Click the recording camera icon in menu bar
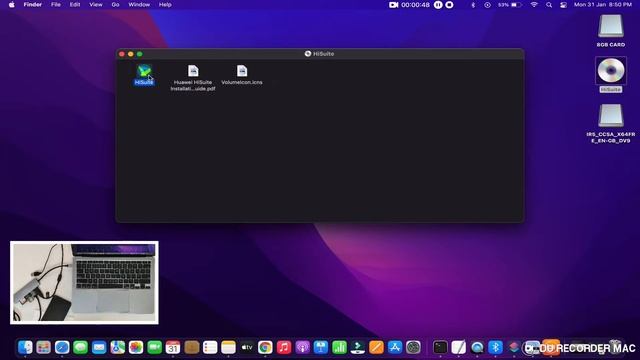 (393, 4)
